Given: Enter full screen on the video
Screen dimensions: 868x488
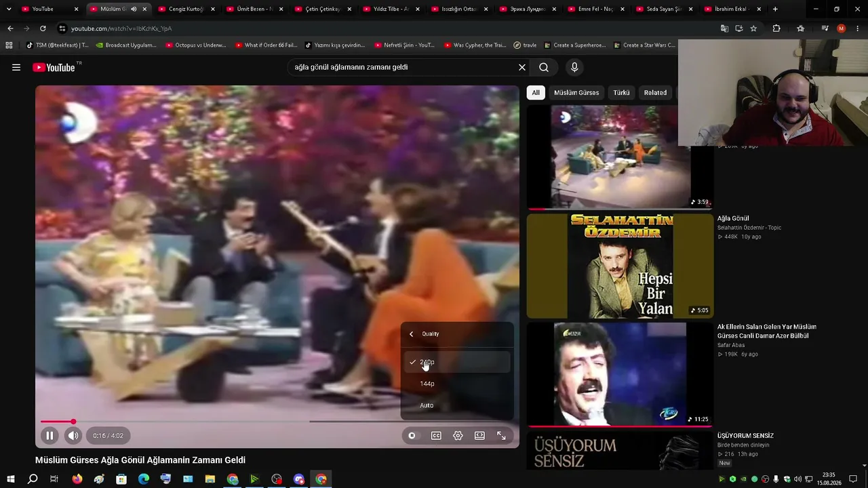Looking at the screenshot, I should [x=501, y=436].
